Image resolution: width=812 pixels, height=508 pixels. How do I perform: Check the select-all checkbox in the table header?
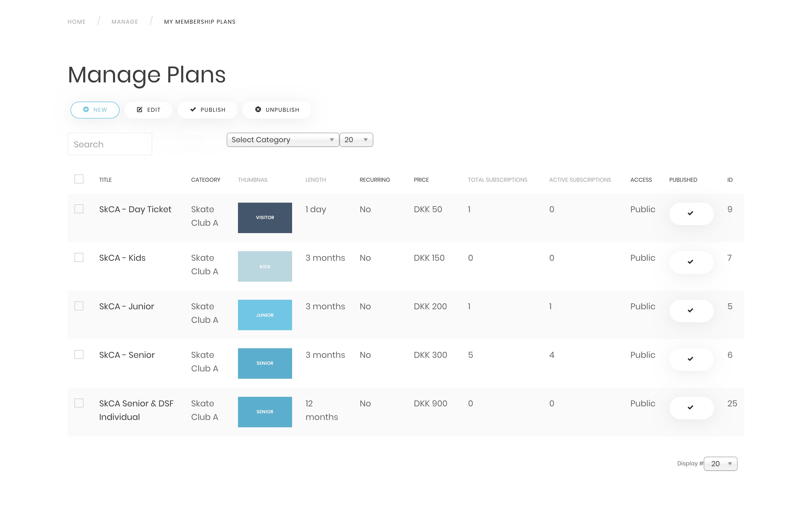pyautogui.click(x=79, y=179)
